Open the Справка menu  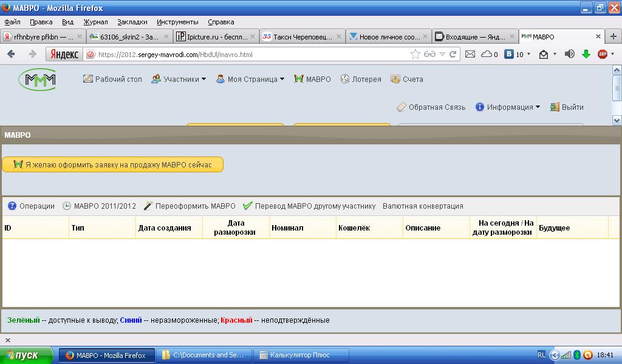click(x=221, y=22)
